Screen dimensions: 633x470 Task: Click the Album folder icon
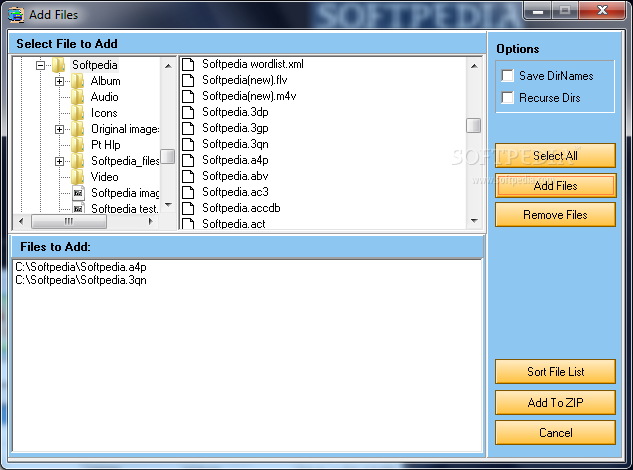pyautogui.click(x=78, y=81)
